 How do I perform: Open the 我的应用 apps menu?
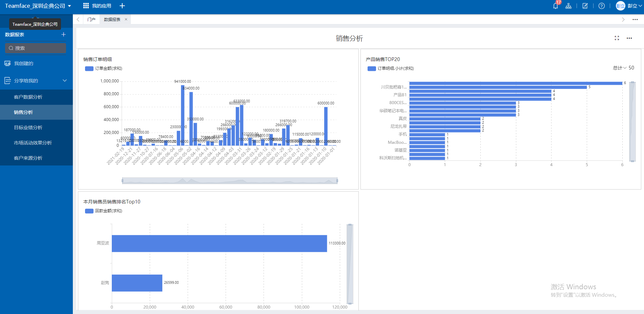pos(97,6)
